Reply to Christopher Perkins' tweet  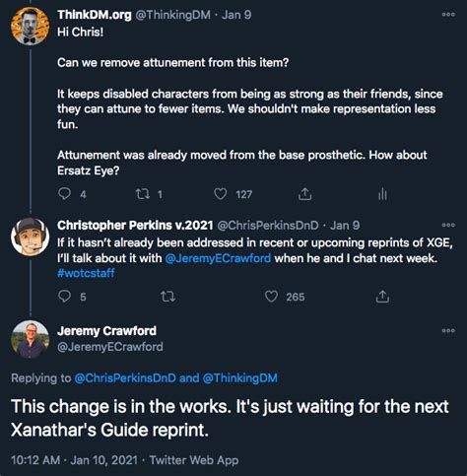[x=64, y=297]
